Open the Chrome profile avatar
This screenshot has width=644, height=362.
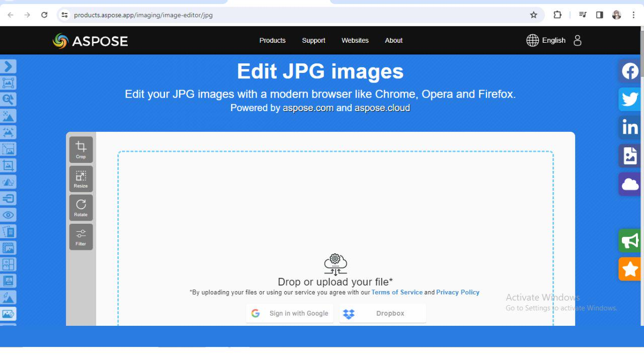617,15
